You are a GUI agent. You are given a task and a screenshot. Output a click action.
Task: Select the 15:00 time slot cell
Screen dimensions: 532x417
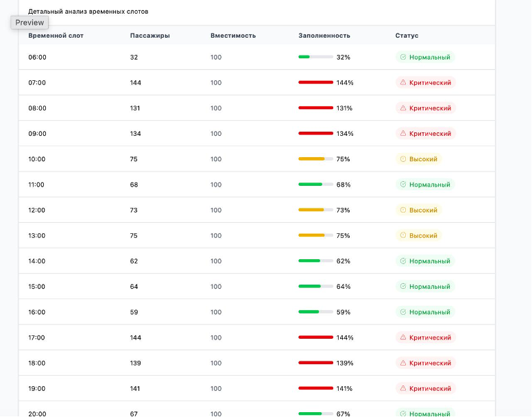(x=37, y=287)
